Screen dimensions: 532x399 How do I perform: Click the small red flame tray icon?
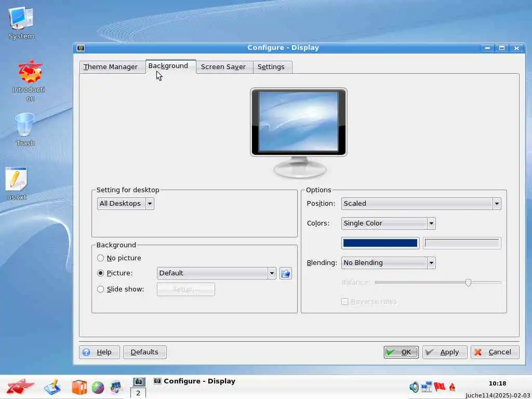pos(452,387)
